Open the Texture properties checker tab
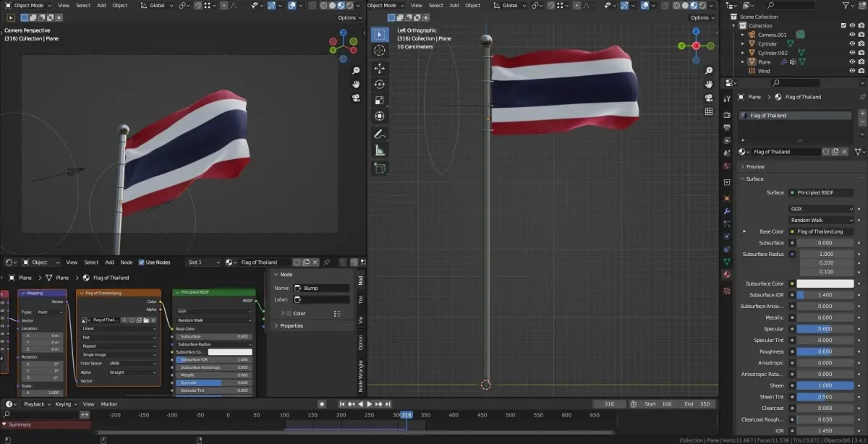Image resolution: width=868 pixels, height=444 pixels. click(x=727, y=290)
